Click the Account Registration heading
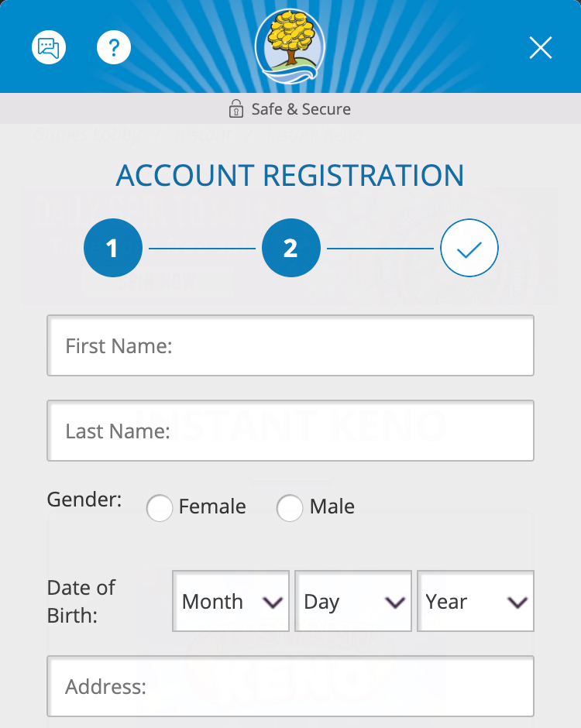Image resolution: width=581 pixels, height=728 pixels. click(290, 176)
